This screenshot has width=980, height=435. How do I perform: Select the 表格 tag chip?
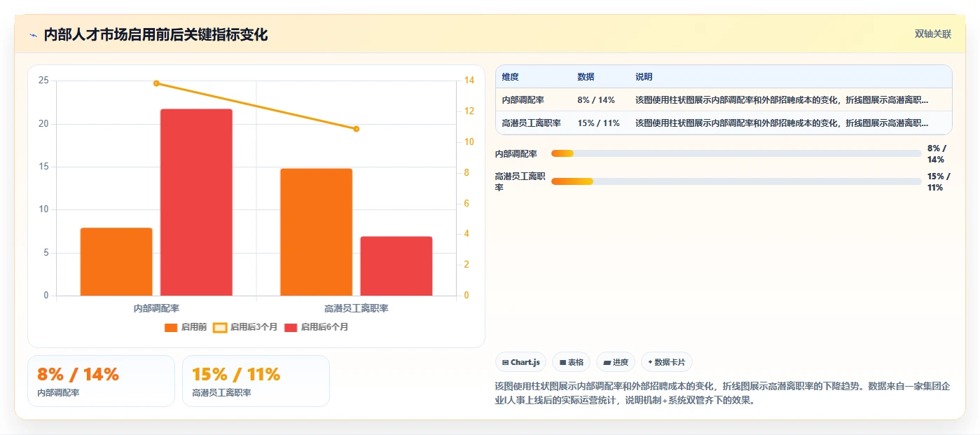(x=572, y=362)
